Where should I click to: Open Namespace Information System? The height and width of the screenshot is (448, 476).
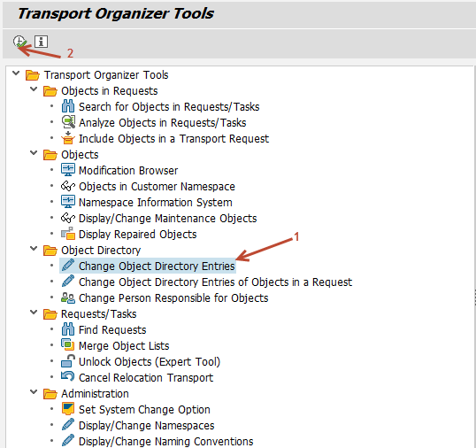coord(156,203)
